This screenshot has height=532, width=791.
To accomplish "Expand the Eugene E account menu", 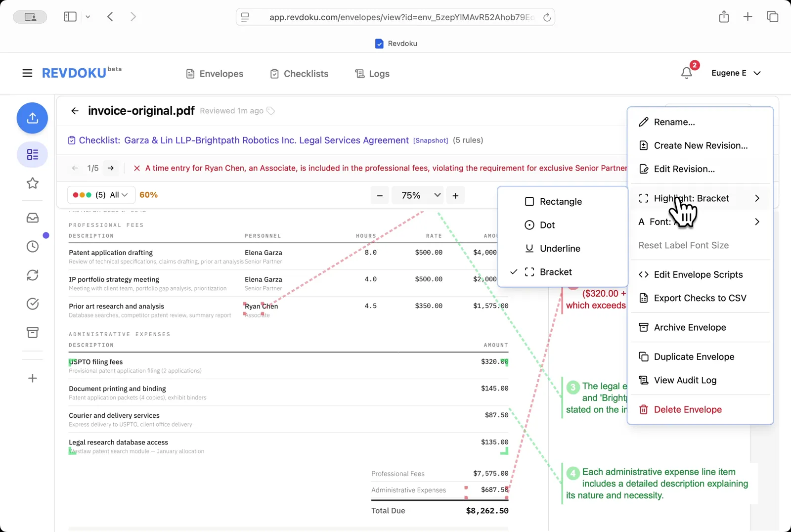I will [x=736, y=73].
